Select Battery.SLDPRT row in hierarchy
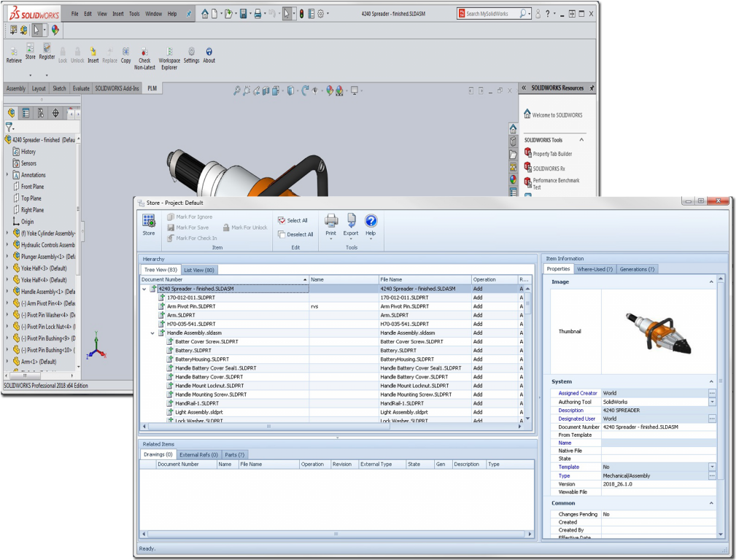Image resolution: width=747 pixels, height=560 pixels. click(193, 351)
